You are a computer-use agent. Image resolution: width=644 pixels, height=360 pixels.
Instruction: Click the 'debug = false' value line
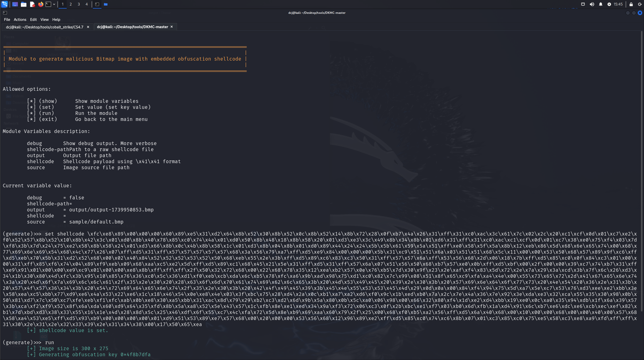tap(56, 198)
